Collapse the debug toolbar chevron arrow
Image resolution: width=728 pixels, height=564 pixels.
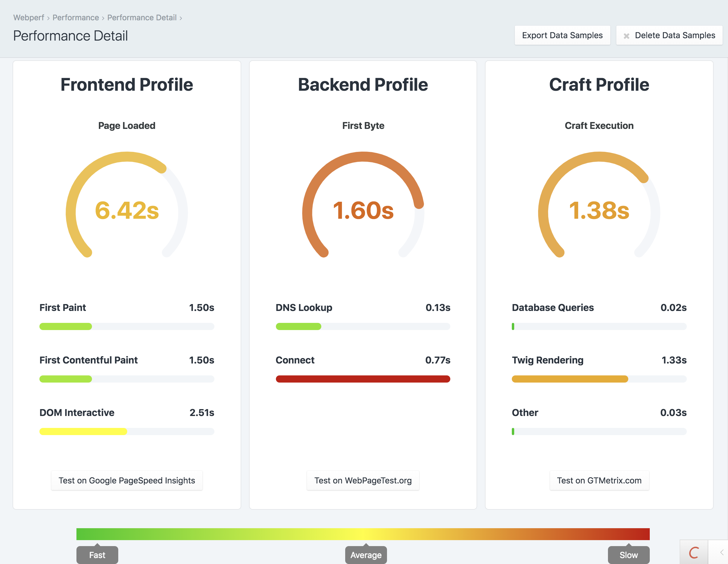(x=721, y=552)
